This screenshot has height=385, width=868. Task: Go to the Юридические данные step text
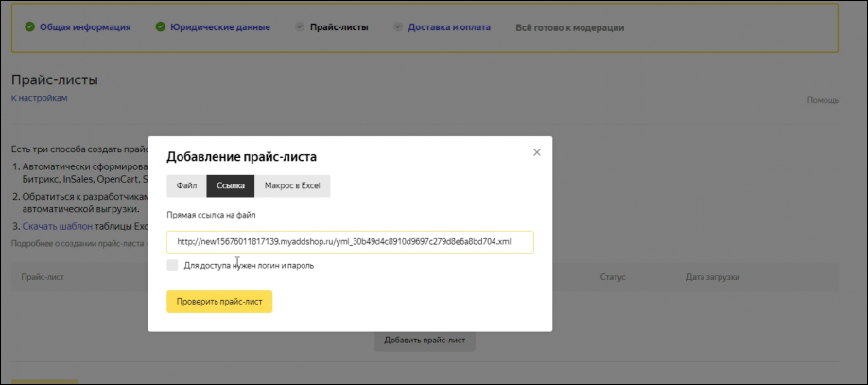tap(220, 27)
